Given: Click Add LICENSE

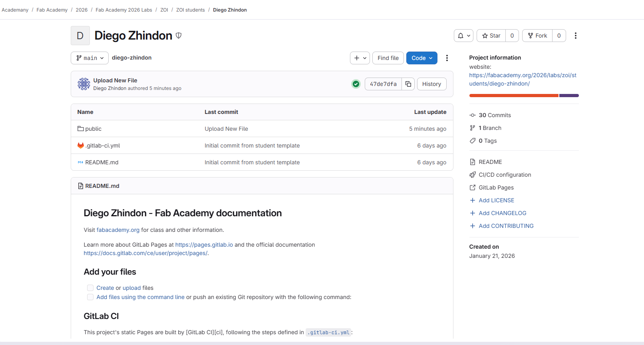Looking at the screenshot, I should 497,200.
